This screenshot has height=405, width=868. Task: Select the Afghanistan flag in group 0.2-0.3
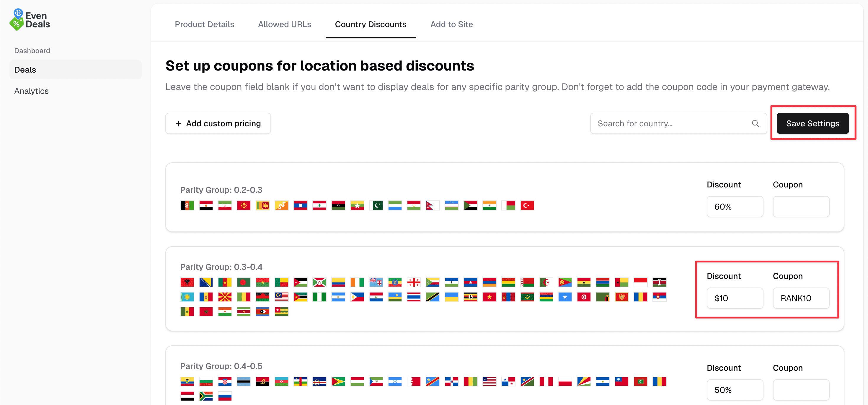click(187, 205)
